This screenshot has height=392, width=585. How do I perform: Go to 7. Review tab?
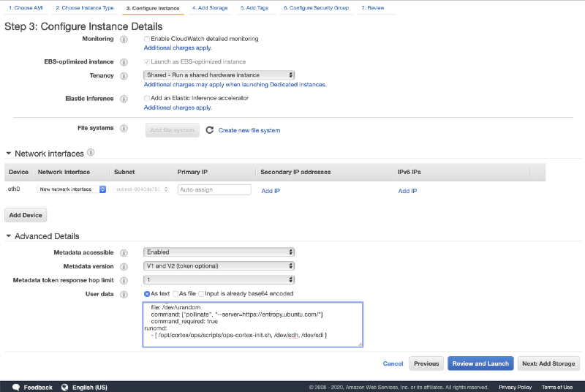pyautogui.click(x=373, y=8)
